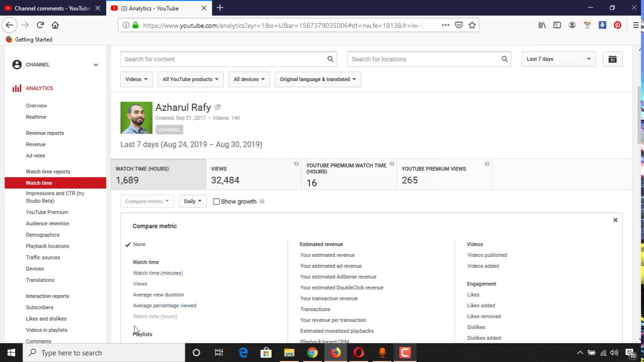Reload the current page
This screenshot has width=644, height=362.
pyautogui.click(x=40, y=25)
